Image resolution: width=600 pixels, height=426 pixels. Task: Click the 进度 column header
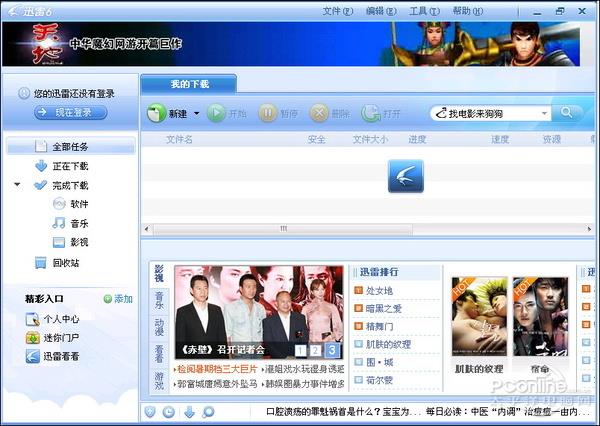tap(417, 139)
